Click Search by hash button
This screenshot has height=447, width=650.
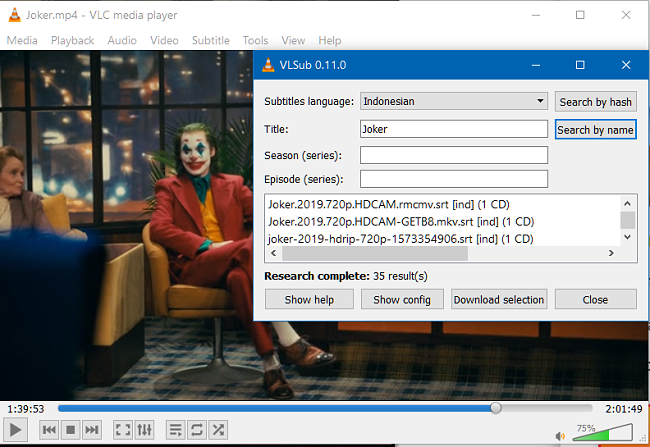click(596, 102)
